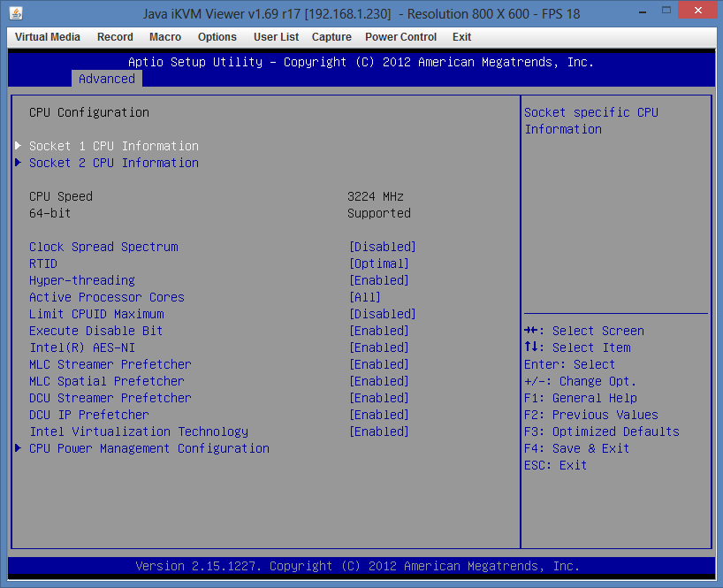Open the Record menu

(115, 37)
